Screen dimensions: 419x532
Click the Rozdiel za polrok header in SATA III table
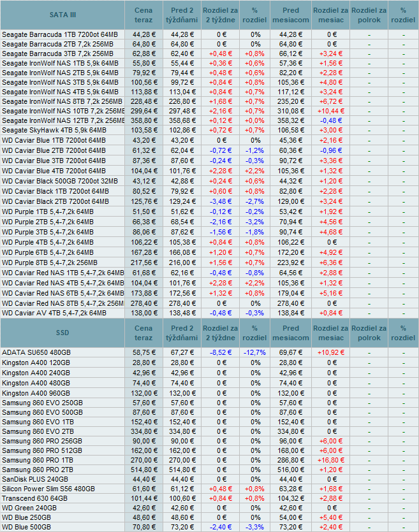tap(369, 15)
